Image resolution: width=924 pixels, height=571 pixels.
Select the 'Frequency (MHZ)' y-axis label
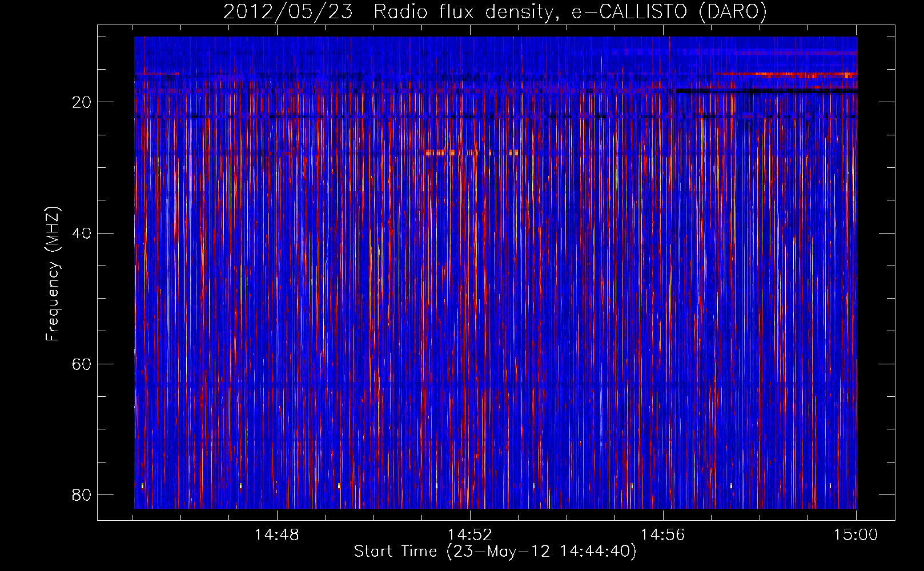point(53,274)
